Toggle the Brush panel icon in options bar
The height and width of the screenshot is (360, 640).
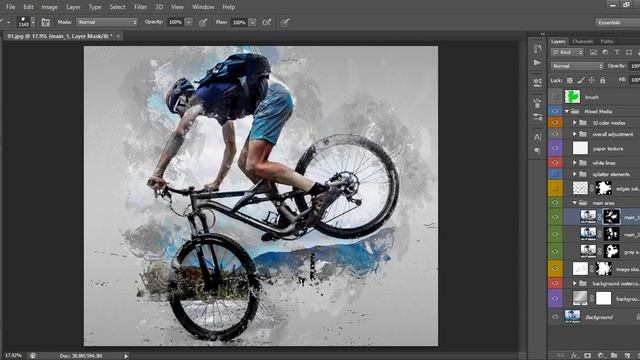click(46, 22)
